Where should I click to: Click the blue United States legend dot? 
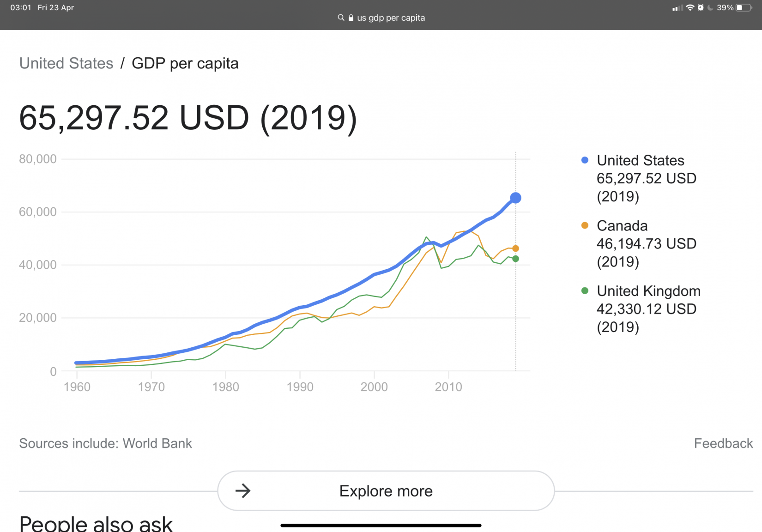coord(585,160)
